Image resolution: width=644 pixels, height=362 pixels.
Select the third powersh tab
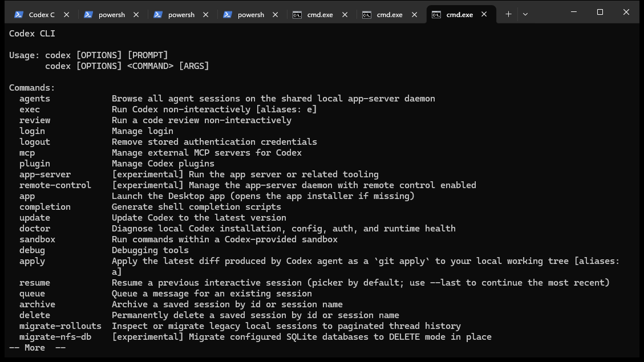coord(250,14)
